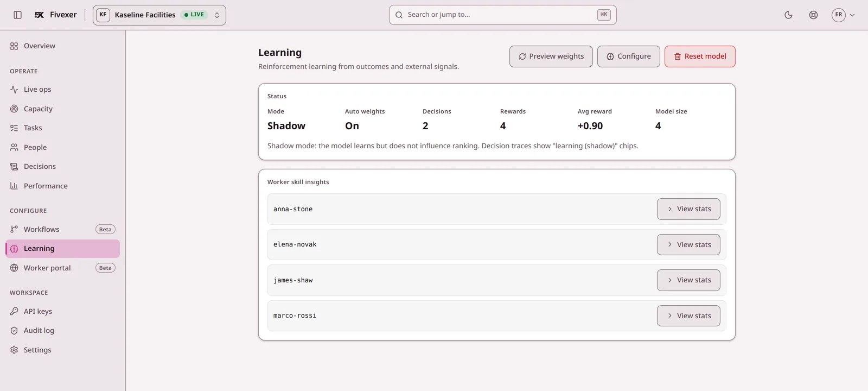Select the Learning sidebar item

pos(62,249)
